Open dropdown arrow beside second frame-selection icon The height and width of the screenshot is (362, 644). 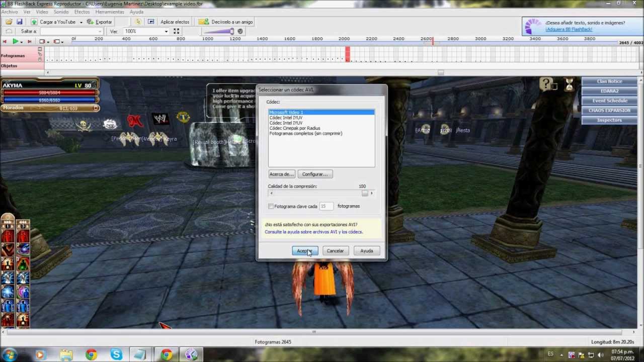(62, 42)
